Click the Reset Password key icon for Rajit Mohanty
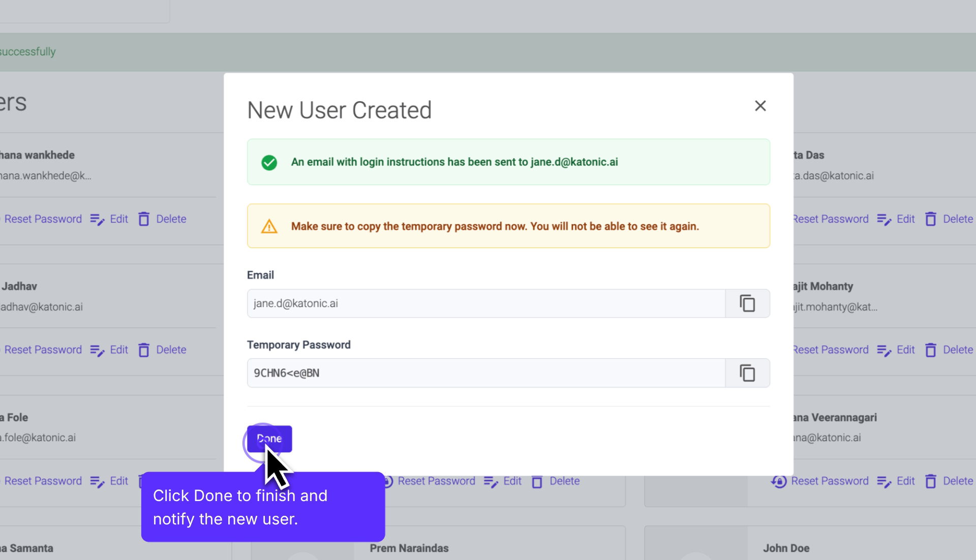976x560 pixels. (x=780, y=350)
